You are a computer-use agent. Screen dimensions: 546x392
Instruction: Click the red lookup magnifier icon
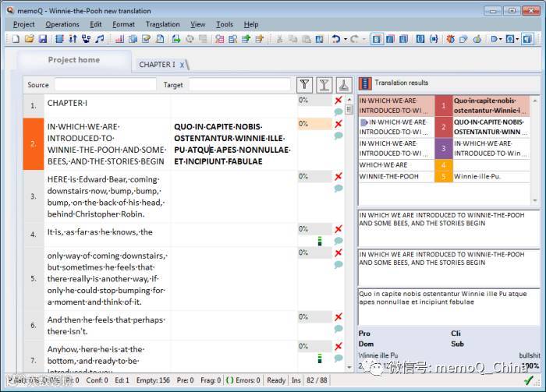[x=219, y=39]
